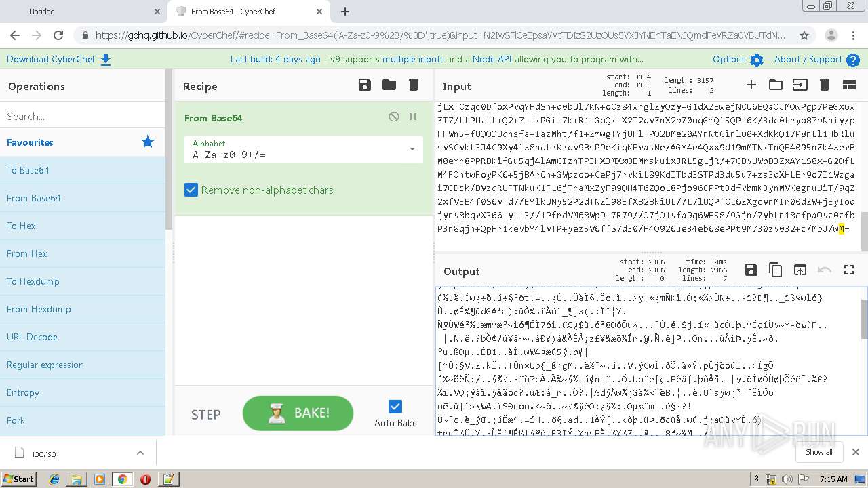Viewport: 868px width, 488px height.
Task: Open file explorer from taskbar
Action: pos(76,479)
